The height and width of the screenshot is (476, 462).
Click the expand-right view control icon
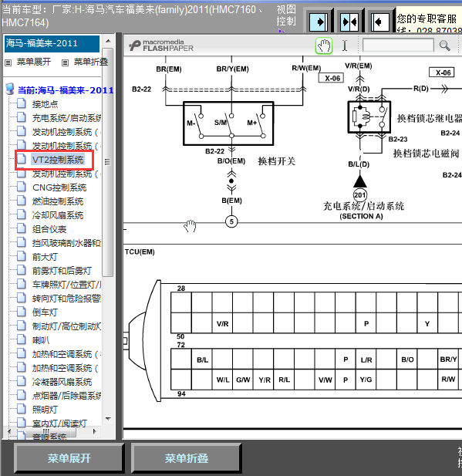click(319, 22)
